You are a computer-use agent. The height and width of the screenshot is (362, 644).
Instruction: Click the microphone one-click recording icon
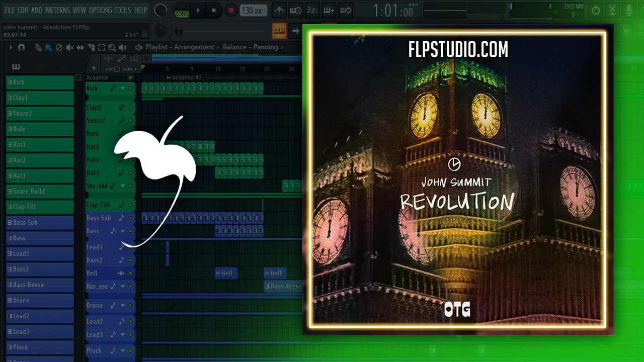(x=629, y=10)
